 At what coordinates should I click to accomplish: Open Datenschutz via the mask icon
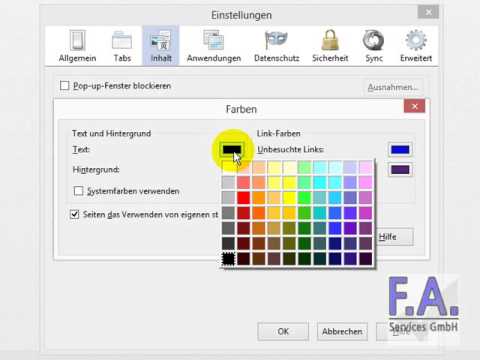coord(276,46)
